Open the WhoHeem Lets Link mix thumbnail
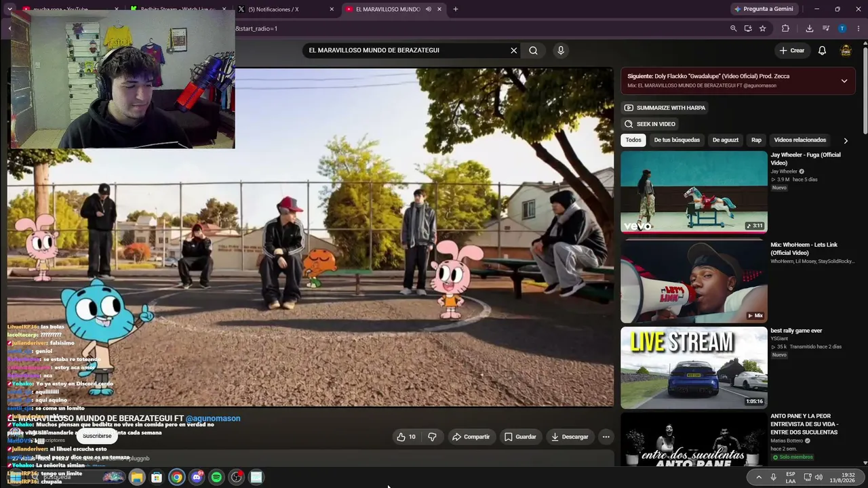868x488 pixels. point(694,281)
